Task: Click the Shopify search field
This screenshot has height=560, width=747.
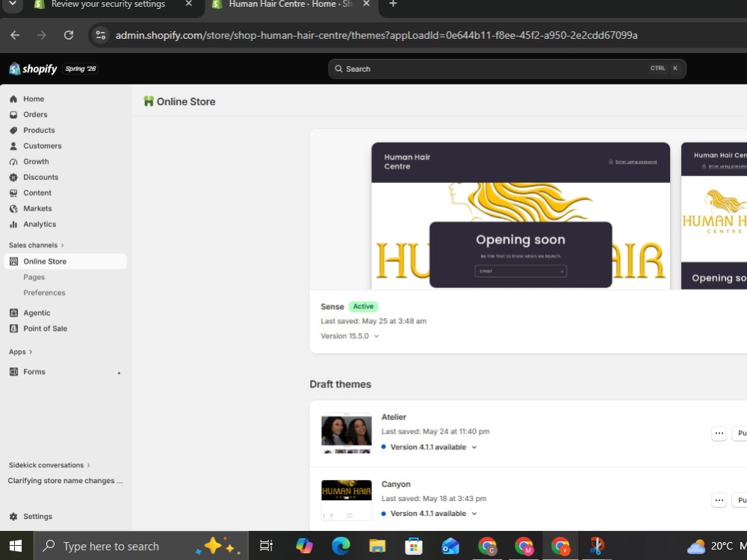Action: pyautogui.click(x=507, y=69)
